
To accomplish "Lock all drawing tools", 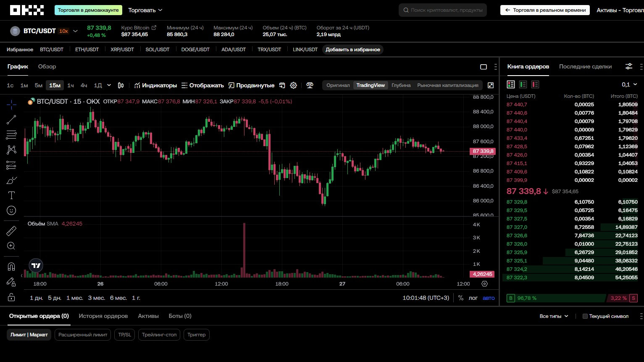I will click(x=11, y=297).
